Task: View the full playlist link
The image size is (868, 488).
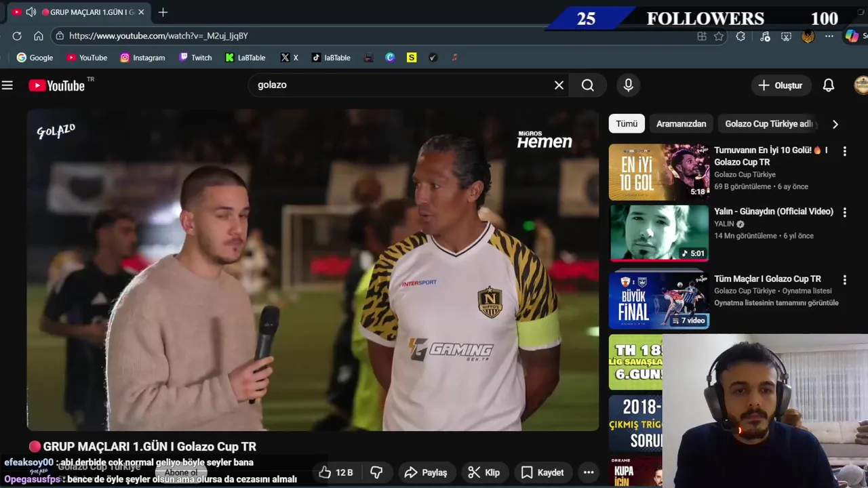Action: tap(776, 303)
